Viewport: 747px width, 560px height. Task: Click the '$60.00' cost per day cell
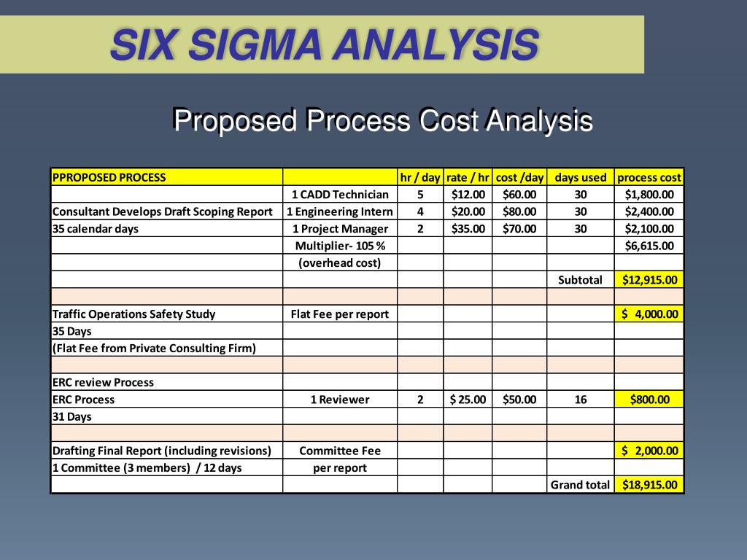(x=519, y=194)
